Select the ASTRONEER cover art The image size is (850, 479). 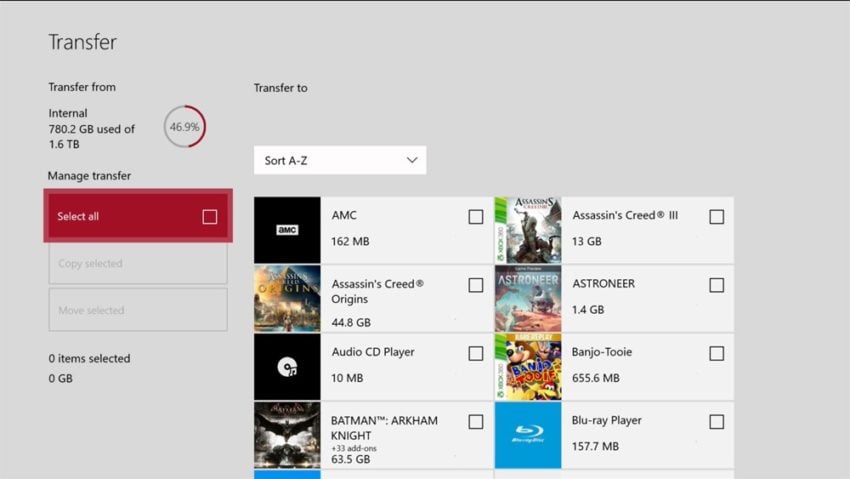pos(528,299)
